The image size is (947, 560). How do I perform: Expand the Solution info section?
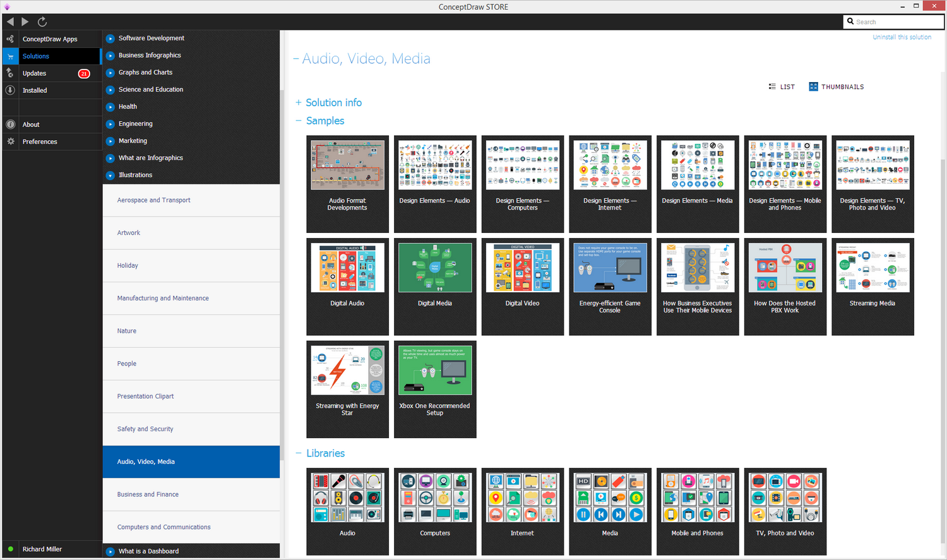pos(299,102)
